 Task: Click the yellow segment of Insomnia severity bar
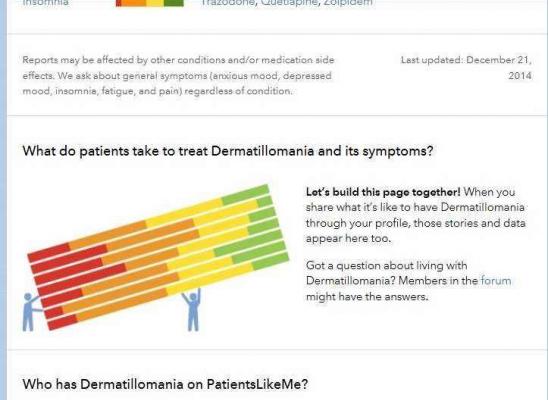pos(155,3)
